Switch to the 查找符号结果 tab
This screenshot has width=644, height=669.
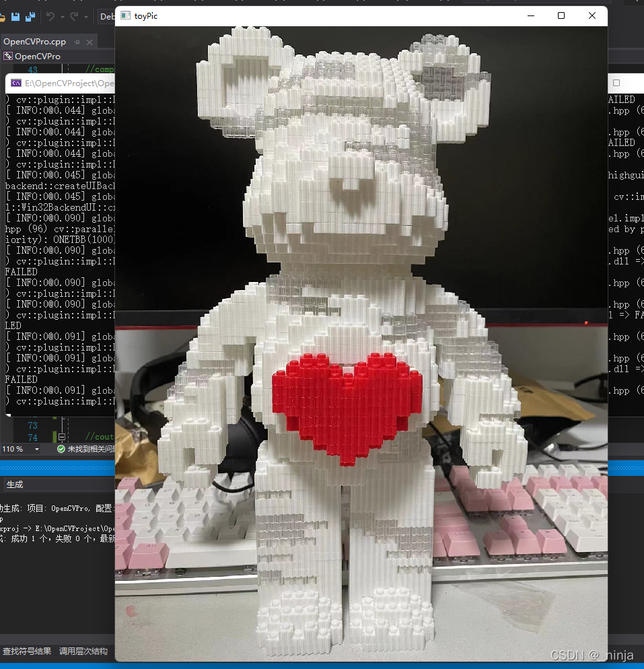(27, 651)
